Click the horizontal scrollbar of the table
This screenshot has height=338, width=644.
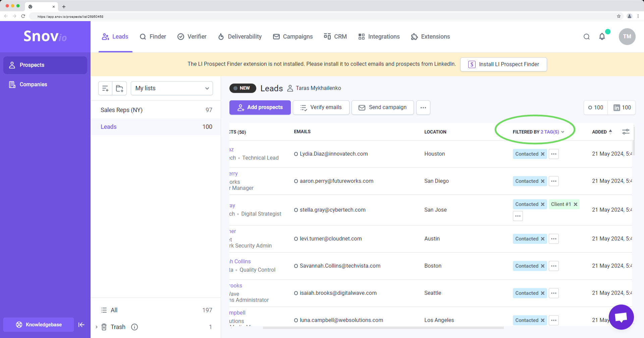coord(383,328)
